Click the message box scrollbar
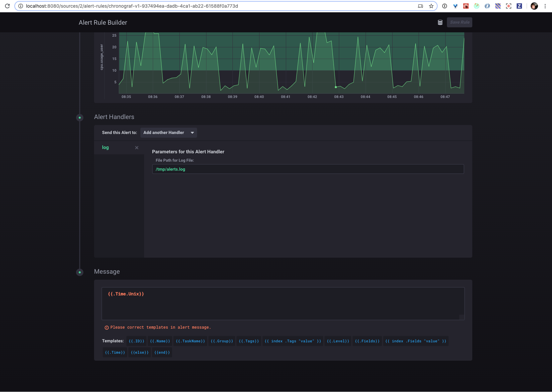The width and height of the screenshot is (552, 392). click(462, 317)
